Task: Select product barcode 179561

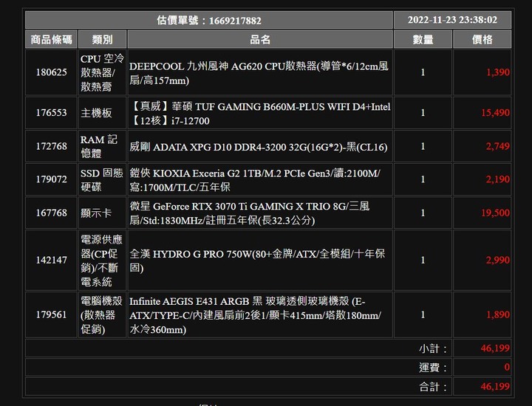Action: pos(51,314)
